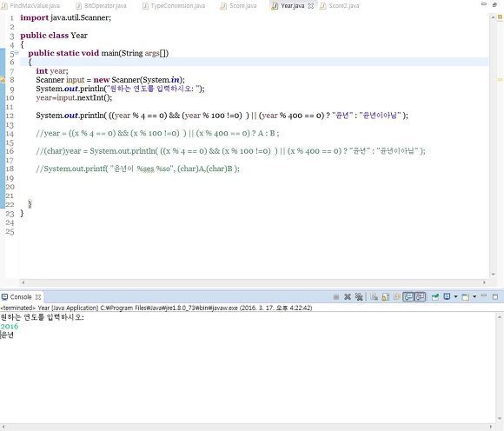Maximize the Console panel
Screen dimensions: 504x431
coord(495,296)
